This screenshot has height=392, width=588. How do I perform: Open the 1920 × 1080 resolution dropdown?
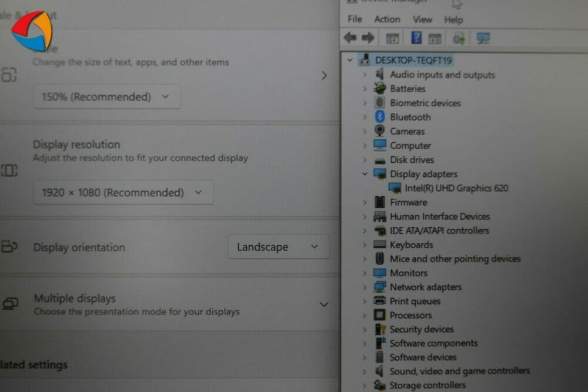(x=123, y=192)
